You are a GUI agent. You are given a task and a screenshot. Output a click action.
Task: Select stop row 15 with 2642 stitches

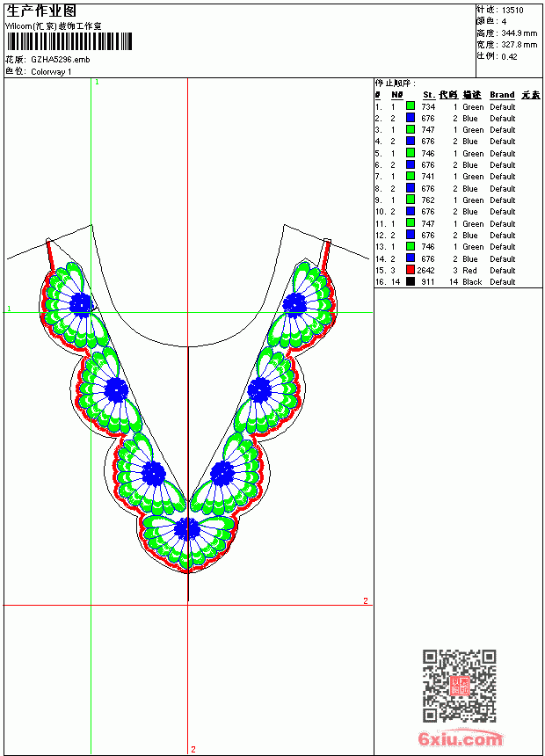(x=458, y=270)
